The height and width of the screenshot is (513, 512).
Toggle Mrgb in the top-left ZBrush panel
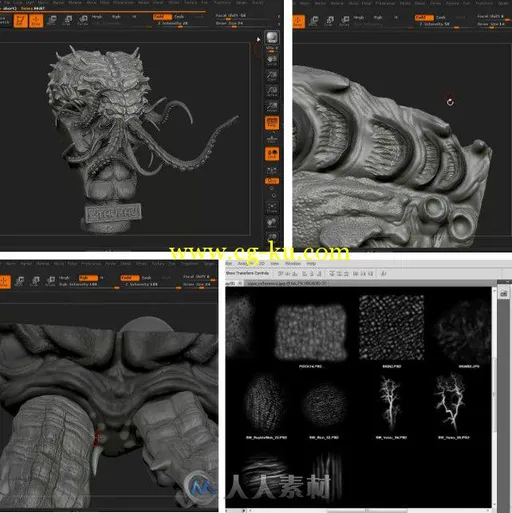[97, 16]
